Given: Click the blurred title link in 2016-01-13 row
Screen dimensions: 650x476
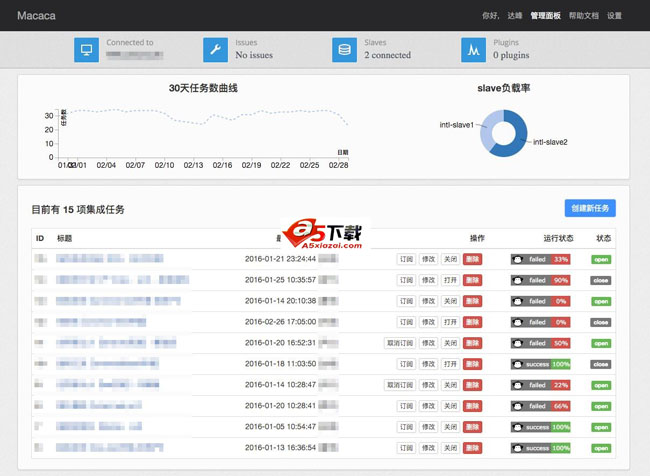Looking at the screenshot, I should [x=109, y=447].
